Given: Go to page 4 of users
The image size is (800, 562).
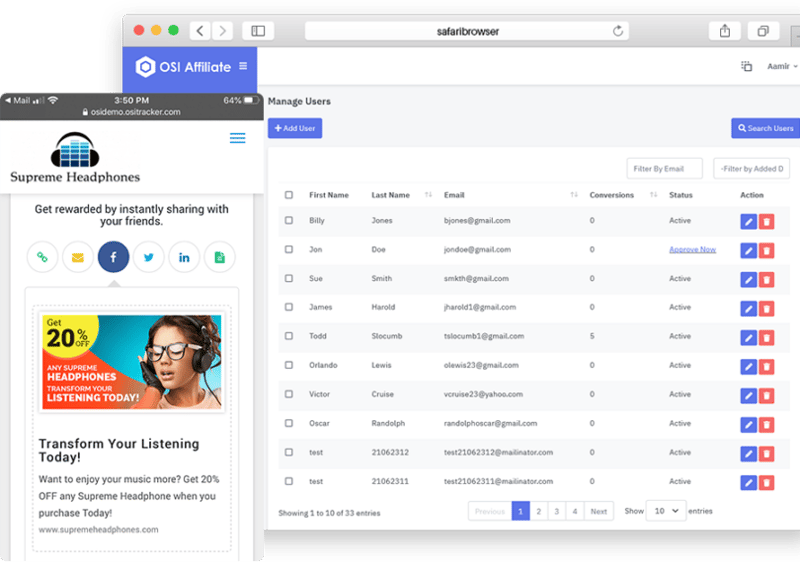Looking at the screenshot, I should pyautogui.click(x=575, y=512).
